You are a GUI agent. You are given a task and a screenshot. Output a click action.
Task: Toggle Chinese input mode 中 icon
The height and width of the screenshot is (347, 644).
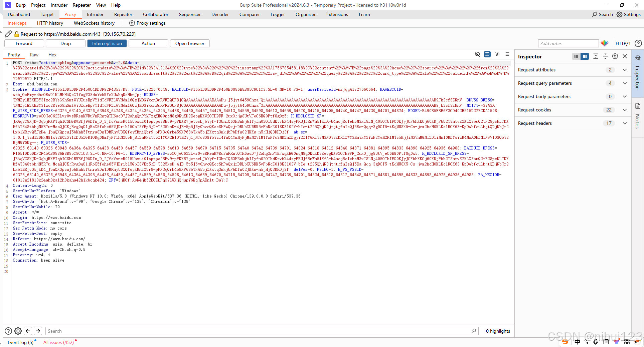click(x=577, y=342)
